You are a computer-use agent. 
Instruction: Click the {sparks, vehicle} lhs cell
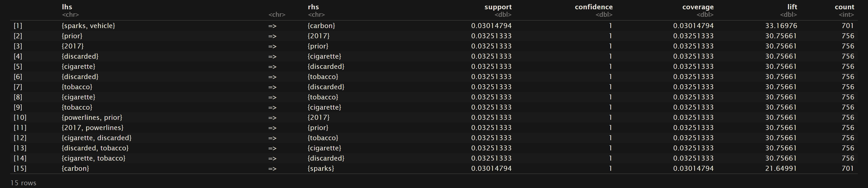tap(88, 26)
